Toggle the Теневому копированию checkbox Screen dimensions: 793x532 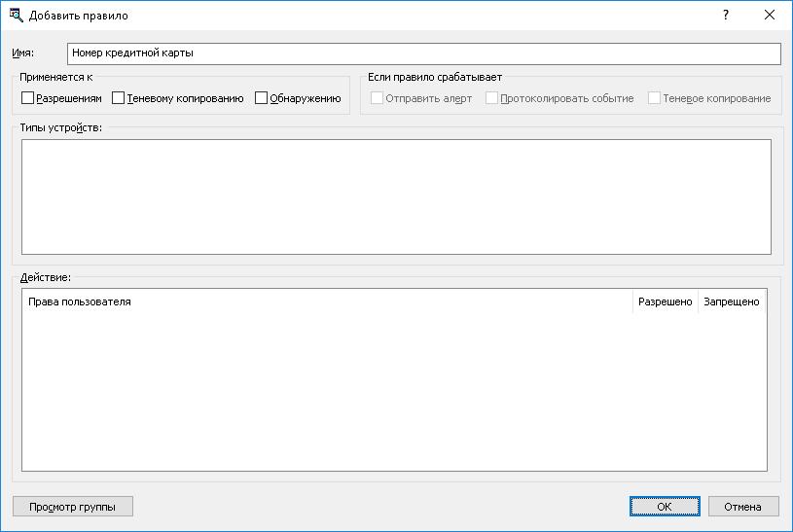(119, 98)
